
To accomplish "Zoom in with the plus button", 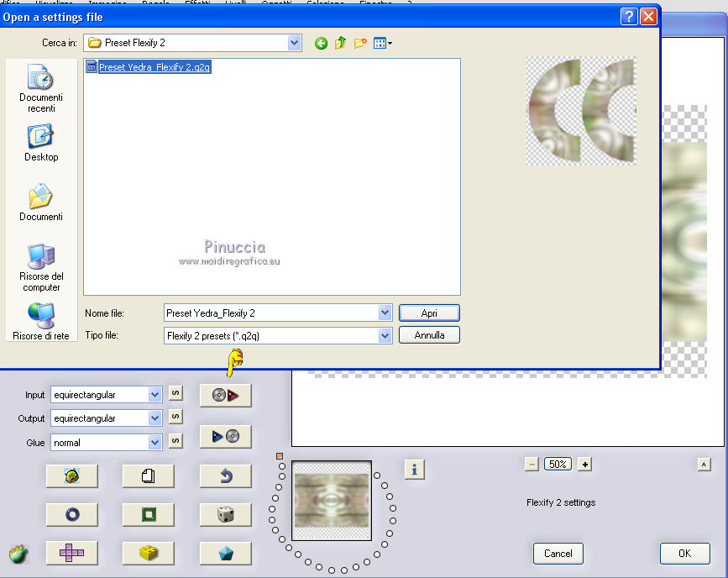I will tap(585, 465).
